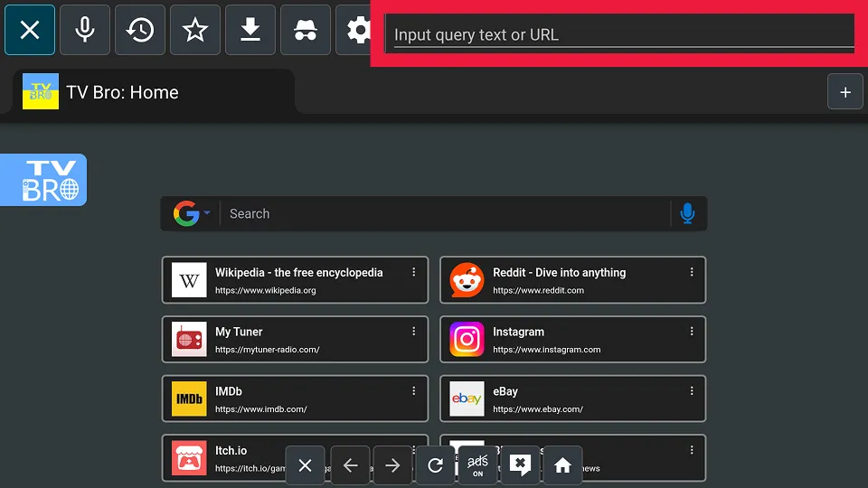Click https://www.ebay.com/ URL text
Image resolution: width=868 pixels, height=488 pixels.
538,409
